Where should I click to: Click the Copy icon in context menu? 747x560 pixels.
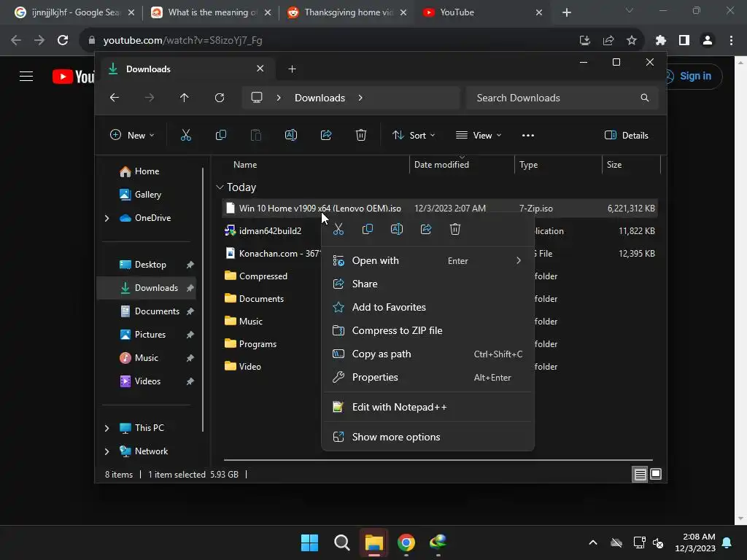[x=368, y=230]
